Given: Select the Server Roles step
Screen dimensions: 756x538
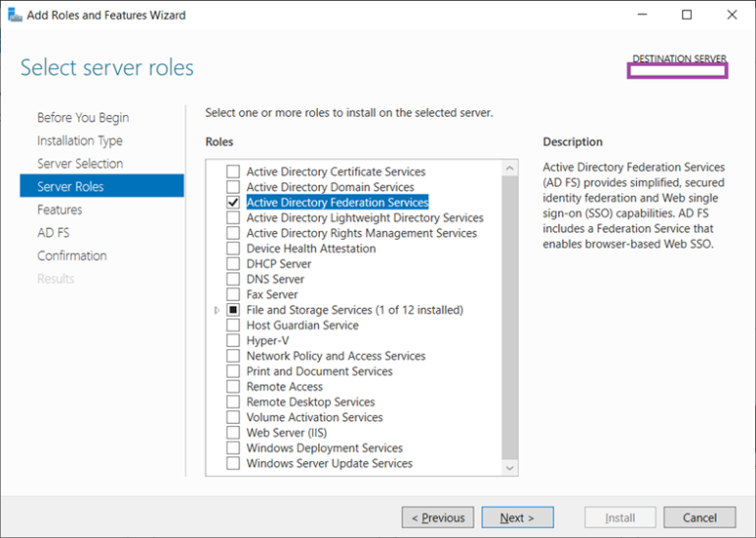Looking at the screenshot, I should click(101, 186).
